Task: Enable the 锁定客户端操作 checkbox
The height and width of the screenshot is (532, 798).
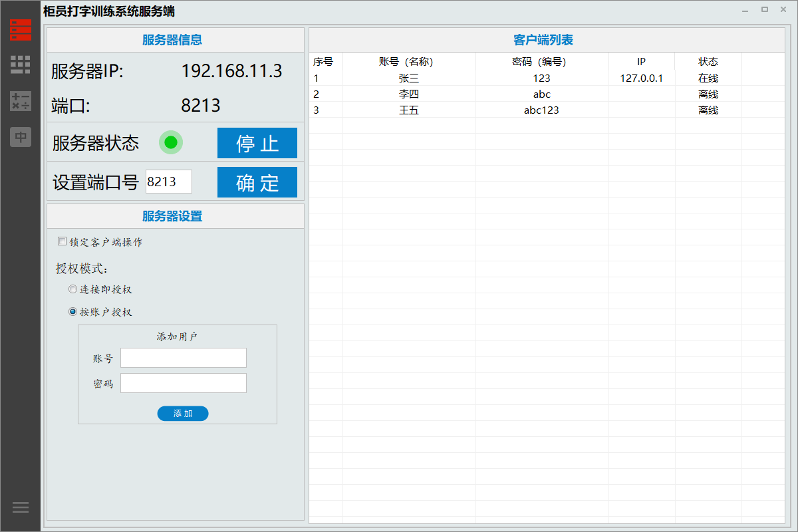Action: point(63,241)
